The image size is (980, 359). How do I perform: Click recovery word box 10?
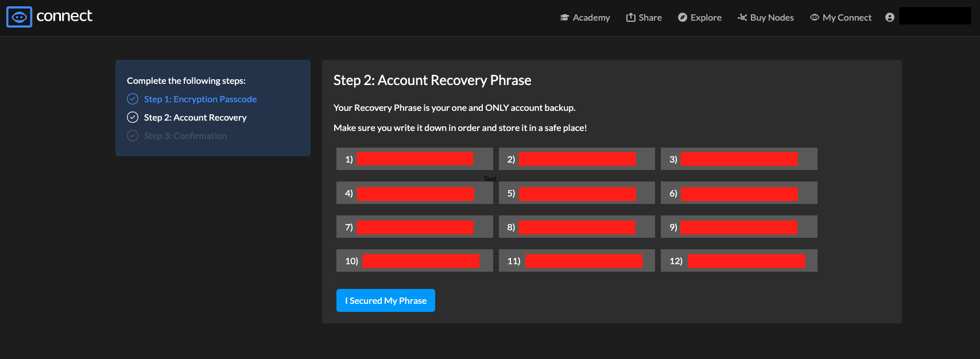(415, 261)
